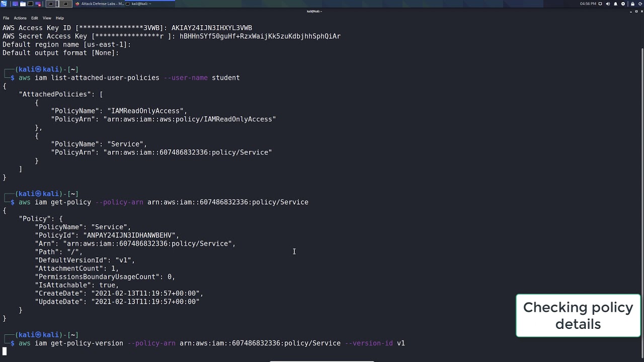This screenshot has height=362, width=644.
Task: Click the terminal title text kali@kali: ~
Action: pos(314,11)
